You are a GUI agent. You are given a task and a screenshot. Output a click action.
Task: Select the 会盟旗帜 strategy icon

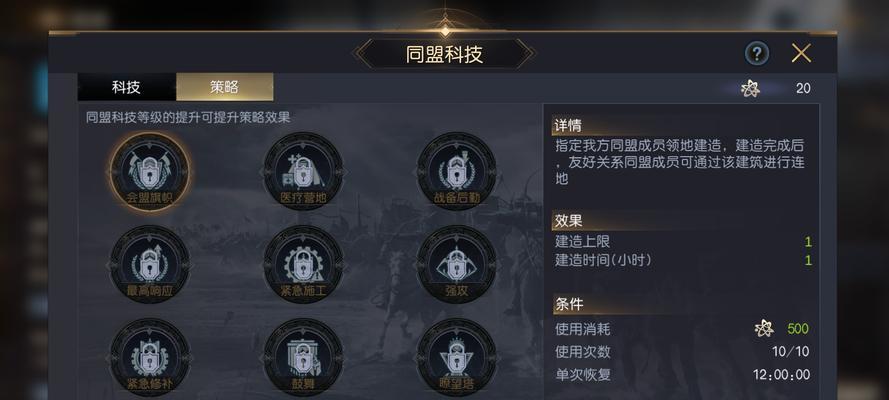150,172
